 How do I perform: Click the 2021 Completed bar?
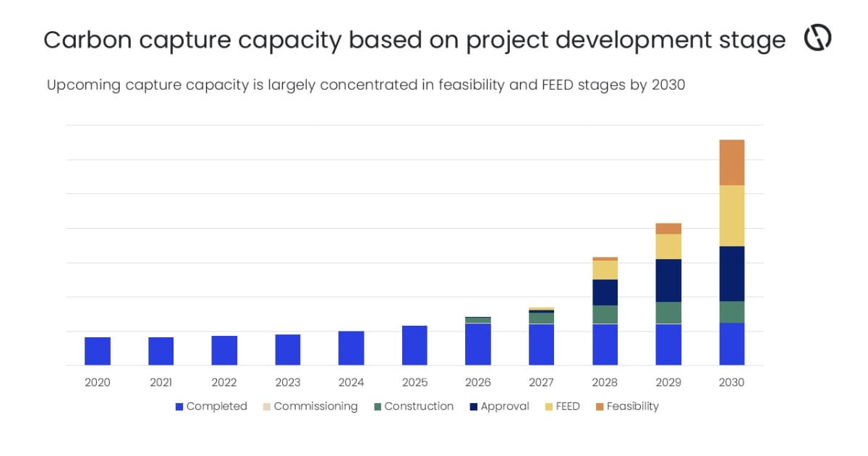[161, 351]
